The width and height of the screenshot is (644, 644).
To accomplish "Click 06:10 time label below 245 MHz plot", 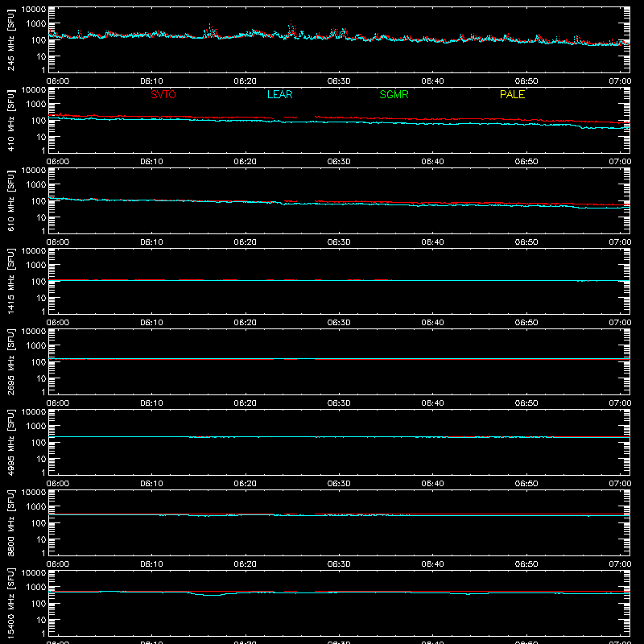I will click(x=151, y=81).
